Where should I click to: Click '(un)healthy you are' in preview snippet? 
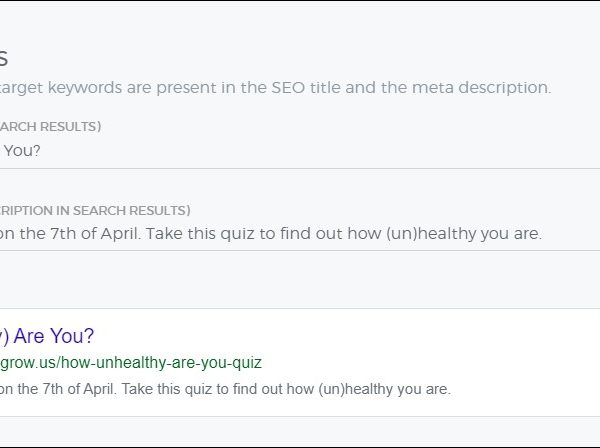point(392,388)
